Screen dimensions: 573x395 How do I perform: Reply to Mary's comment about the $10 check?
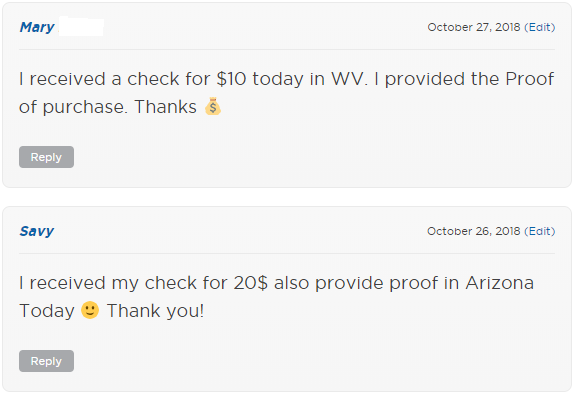pos(46,157)
